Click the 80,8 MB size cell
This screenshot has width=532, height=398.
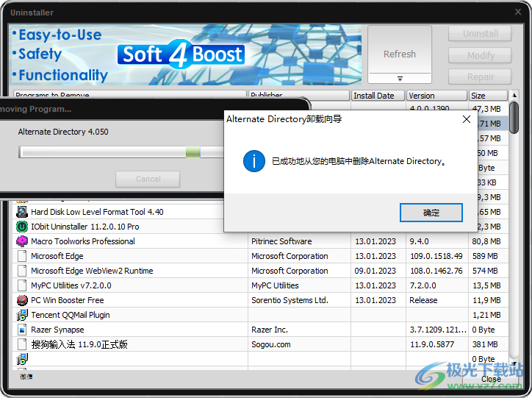(486, 241)
